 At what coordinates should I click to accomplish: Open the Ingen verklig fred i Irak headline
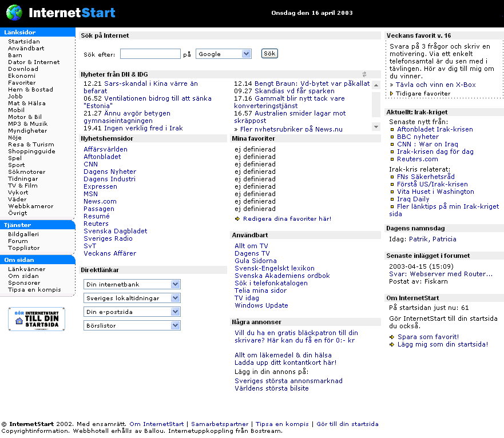click(144, 128)
